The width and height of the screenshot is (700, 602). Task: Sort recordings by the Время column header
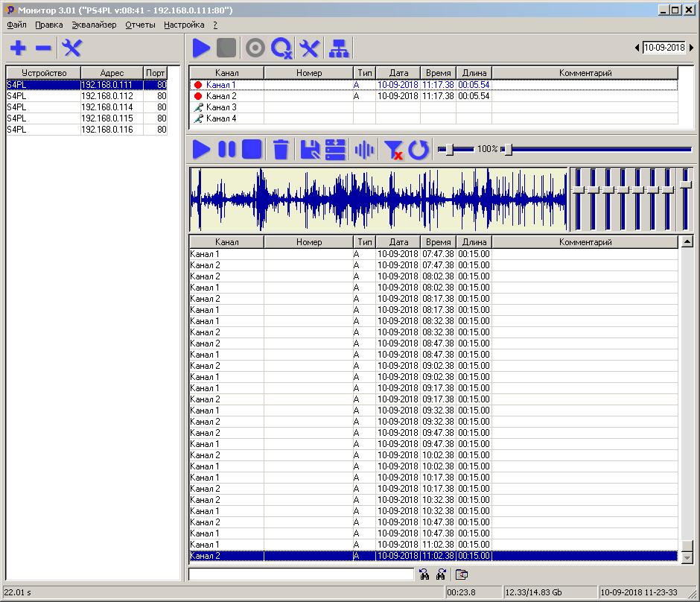(438, 242)
